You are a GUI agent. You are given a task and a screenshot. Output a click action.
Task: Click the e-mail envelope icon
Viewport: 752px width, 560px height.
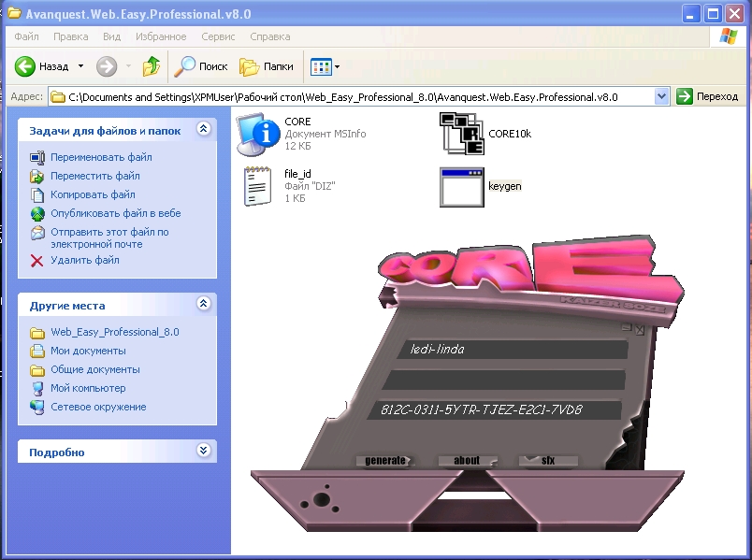pyautogui.click(x=36, y=233)
